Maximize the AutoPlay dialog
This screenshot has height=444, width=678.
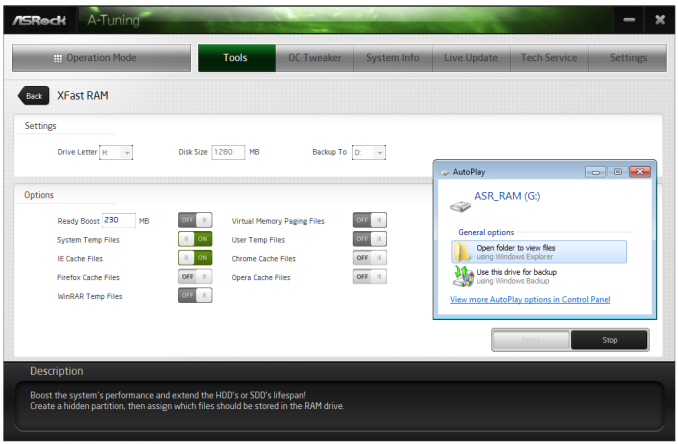pos(617,172)
